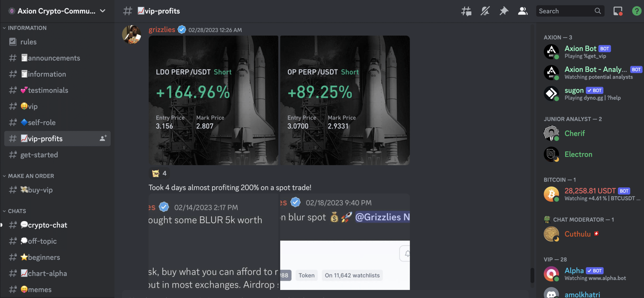Viewport: 644px width, 298px height.
Task: Expand the INFORMATION channel category
Action: pos(27,28)
